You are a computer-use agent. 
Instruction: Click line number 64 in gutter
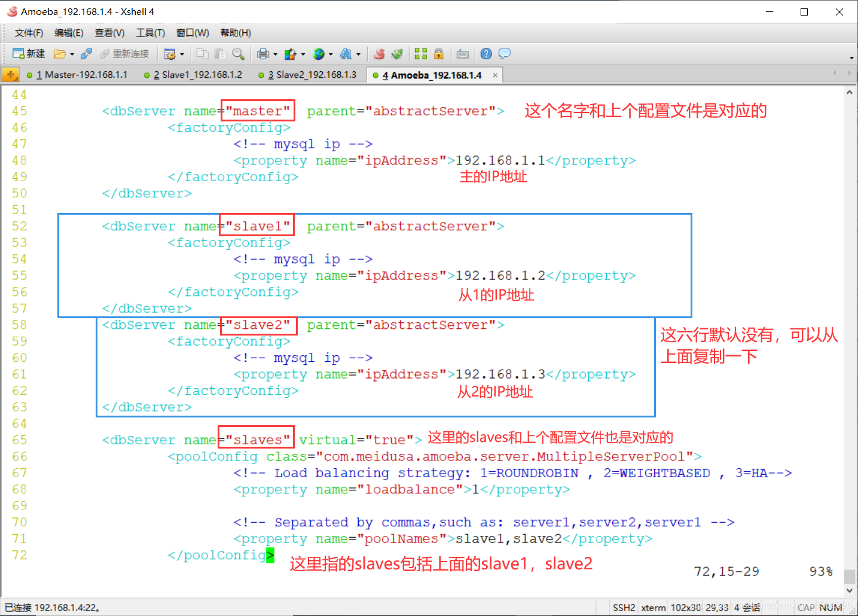[19, 424]
